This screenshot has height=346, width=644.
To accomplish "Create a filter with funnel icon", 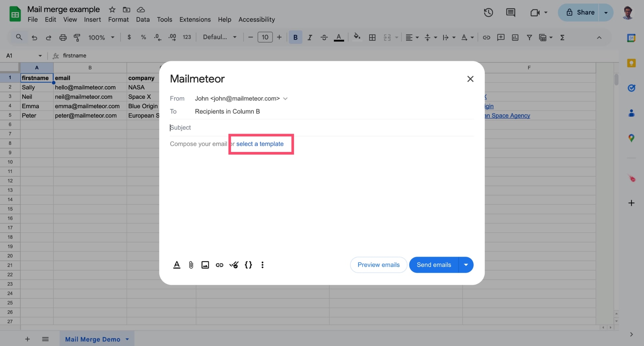I will click(x=529, y=37).
